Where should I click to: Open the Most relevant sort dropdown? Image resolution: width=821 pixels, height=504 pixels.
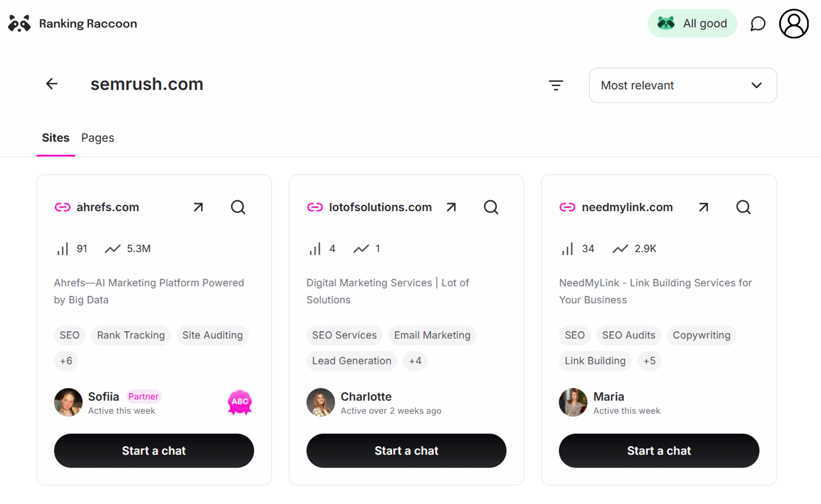click(682, 86)
